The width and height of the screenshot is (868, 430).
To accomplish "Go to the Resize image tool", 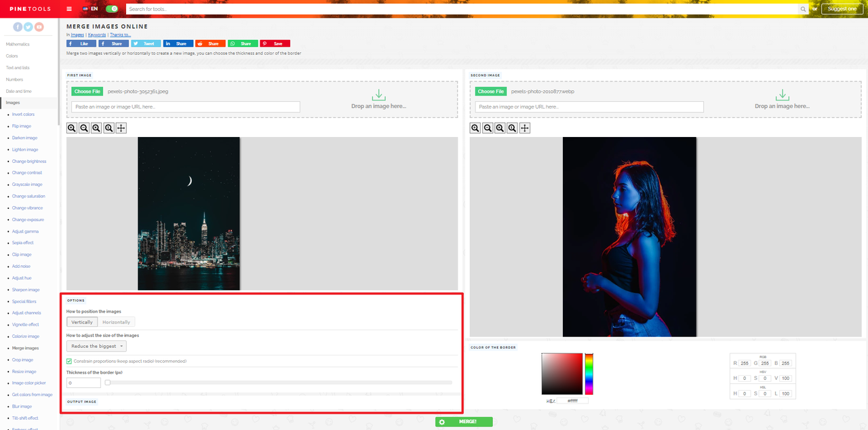I will tap(24, 372).
